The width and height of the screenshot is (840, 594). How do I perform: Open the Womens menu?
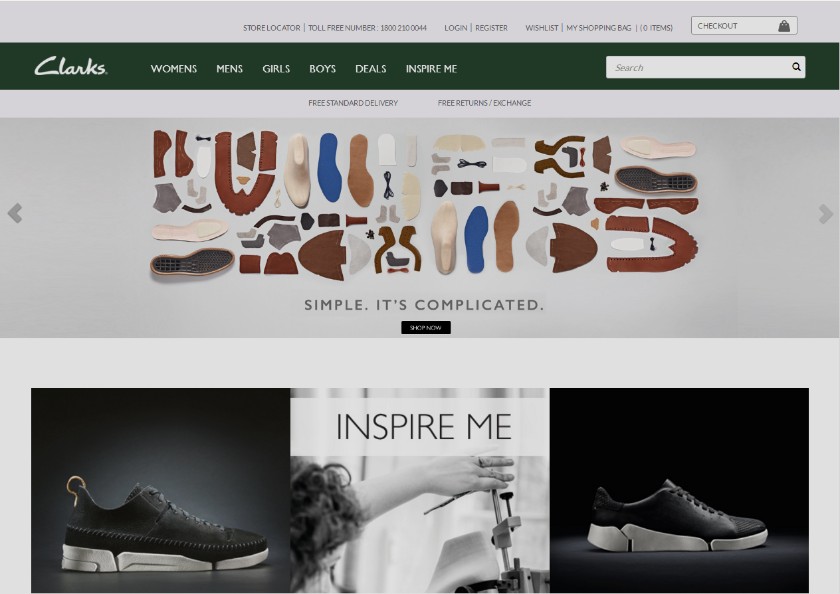click(x=174, y=69)
